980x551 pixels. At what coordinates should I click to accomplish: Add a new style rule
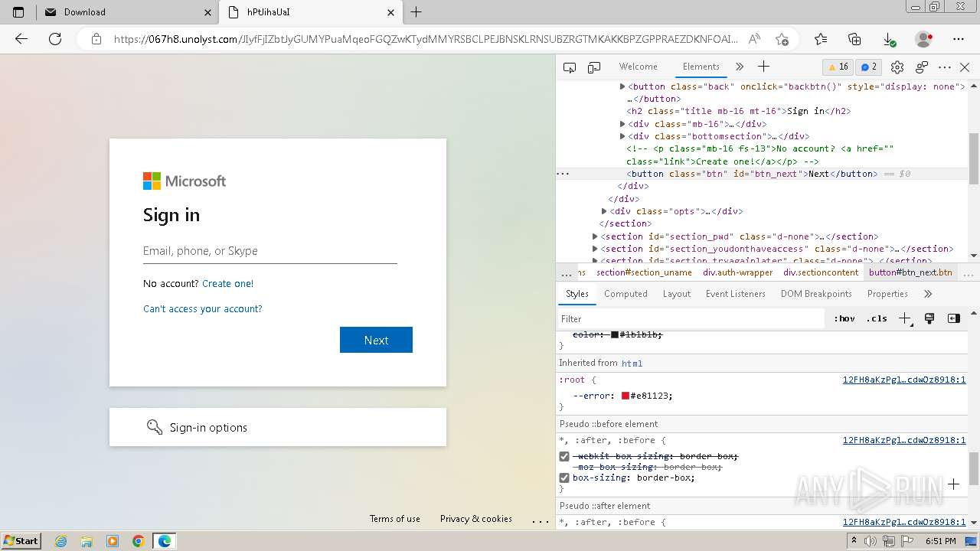pos(904,318)
